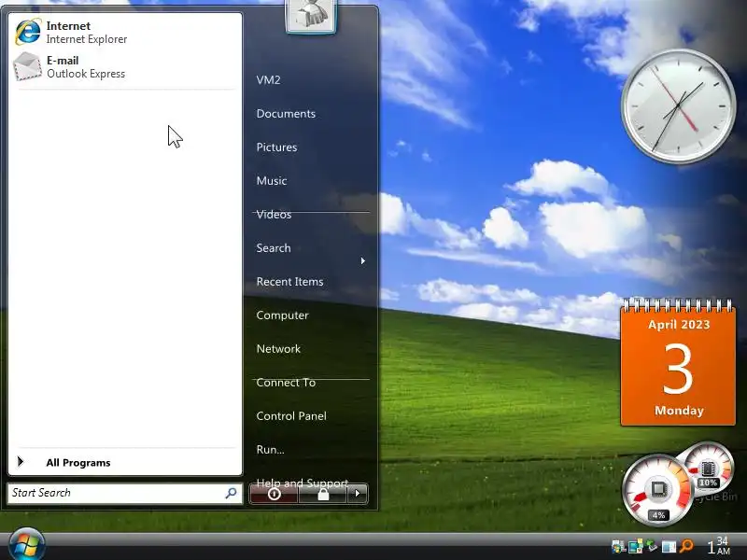Image resolution: width=747 pixels, height=560 pixels.
Task: Open Recent Items list
Action: (289, 282)
